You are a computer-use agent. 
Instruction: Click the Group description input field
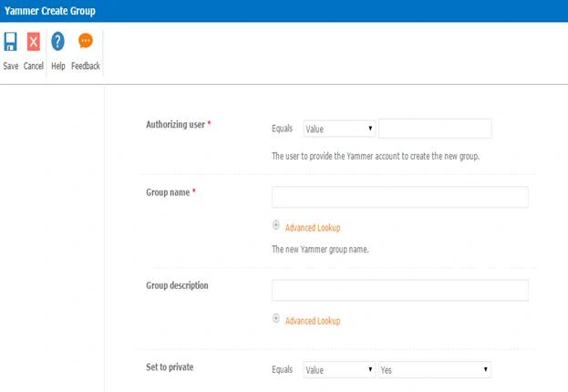pyautogui.click(x=400, y=290)
